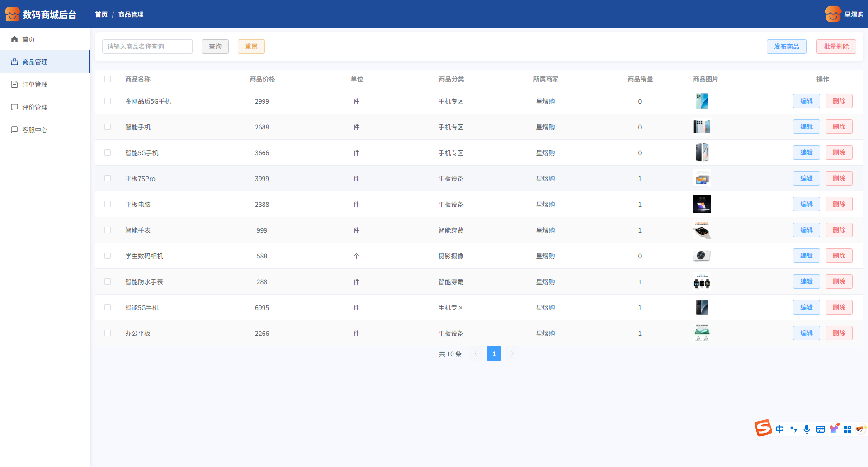Image resolution: width=868 pixels, height=467 pixels.
Task: Go to next page with right chevron
Action: [512, 353]
